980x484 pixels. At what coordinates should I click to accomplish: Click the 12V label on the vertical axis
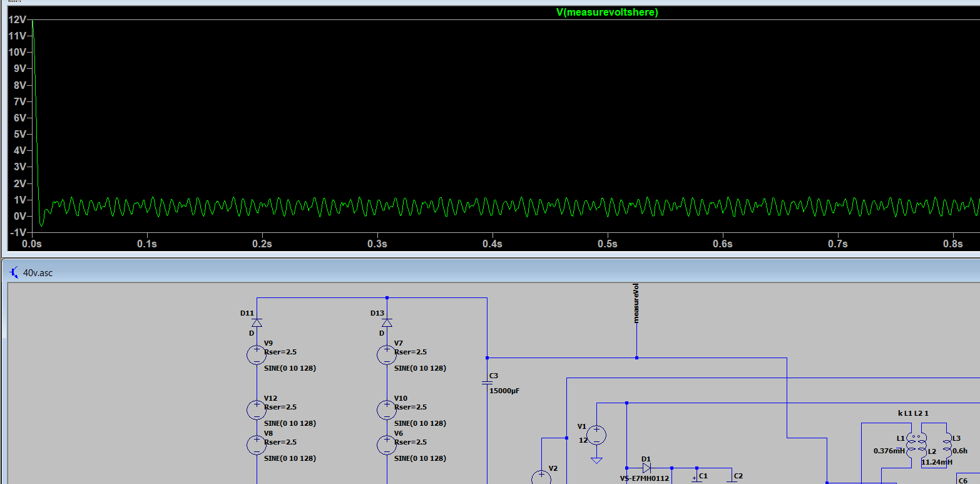coord(17,19)
